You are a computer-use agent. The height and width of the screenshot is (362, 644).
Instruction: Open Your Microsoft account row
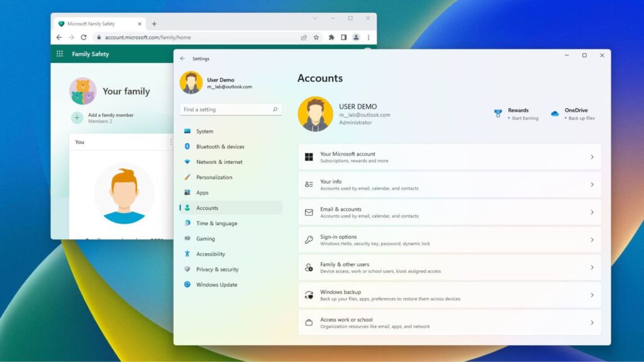(x=450, y=157)
